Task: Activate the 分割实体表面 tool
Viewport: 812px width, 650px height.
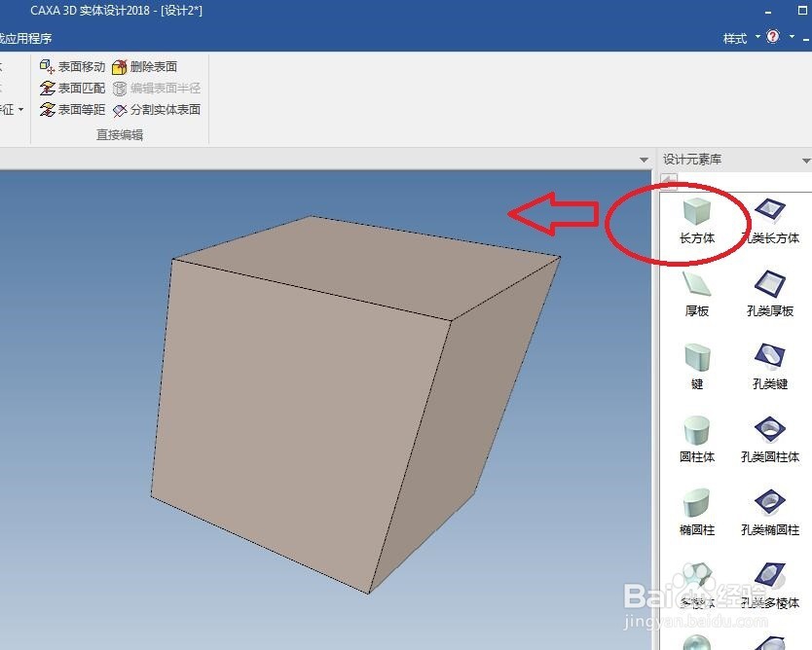Action: [157, 110]
